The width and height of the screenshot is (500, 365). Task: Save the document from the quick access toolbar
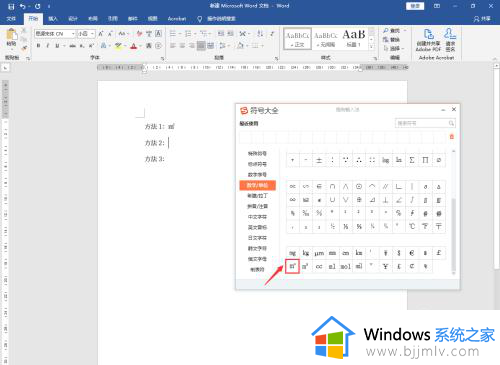coord(11,6)
